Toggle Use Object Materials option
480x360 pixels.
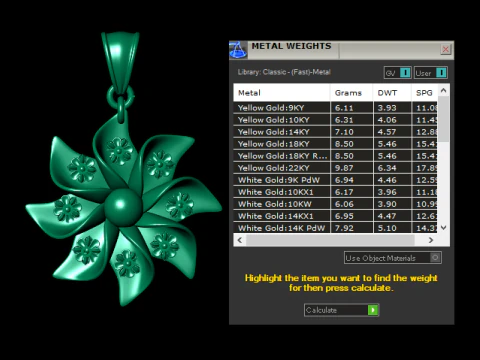point(393,258)
